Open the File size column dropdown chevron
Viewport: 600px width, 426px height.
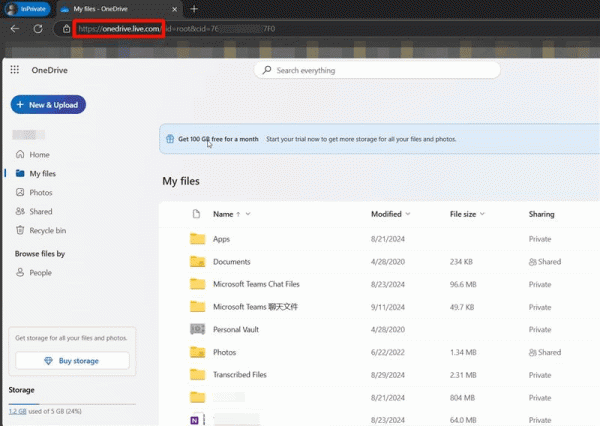click(482, 214)
